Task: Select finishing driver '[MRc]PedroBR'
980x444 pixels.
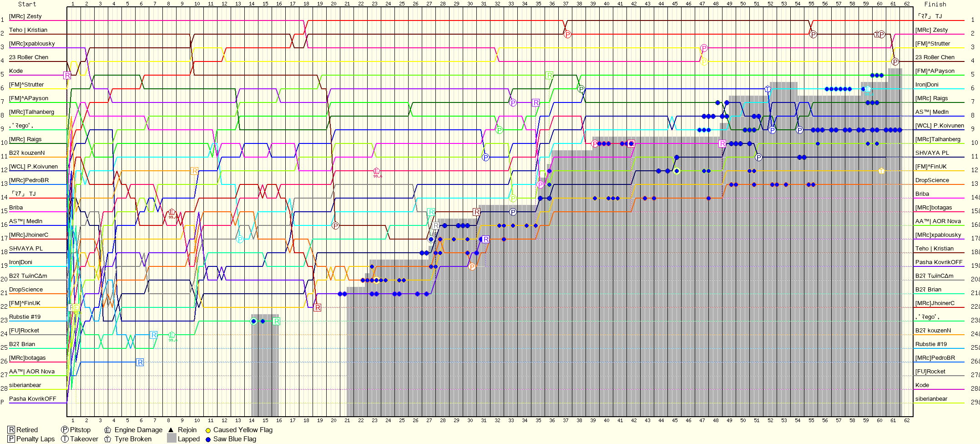Action: pyautogui.click(x=935, y=358)
